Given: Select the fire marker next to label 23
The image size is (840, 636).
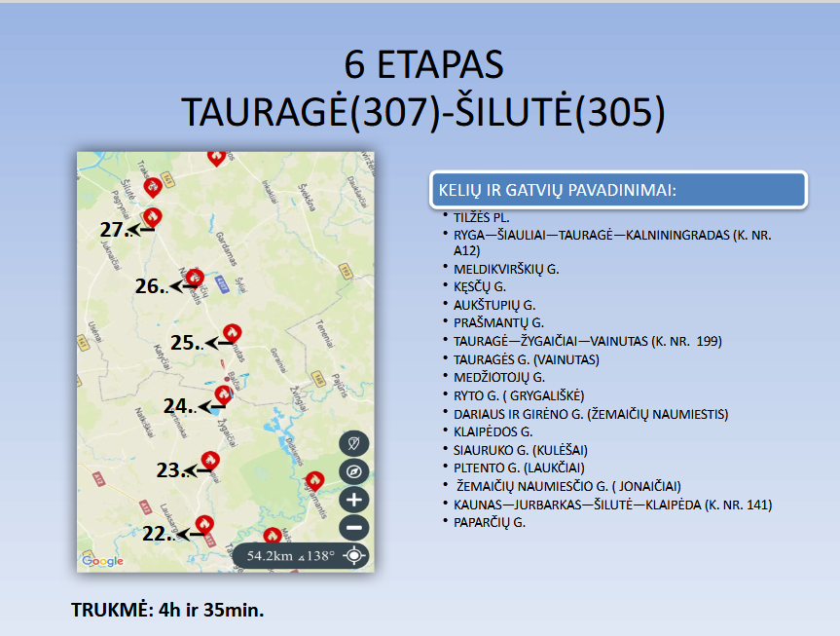Looking at the screenshot, I should [208, 459].
